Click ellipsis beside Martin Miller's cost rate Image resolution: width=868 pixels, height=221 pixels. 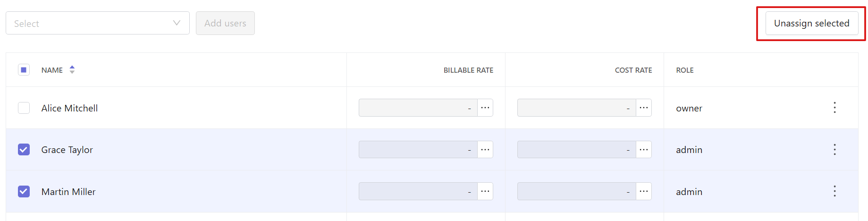point(644,191)
